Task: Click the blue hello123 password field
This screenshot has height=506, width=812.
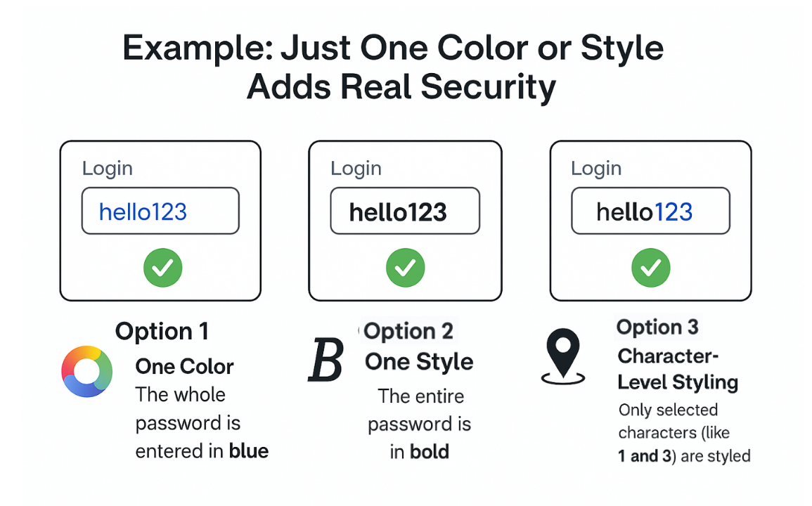Action: (160, 211)
